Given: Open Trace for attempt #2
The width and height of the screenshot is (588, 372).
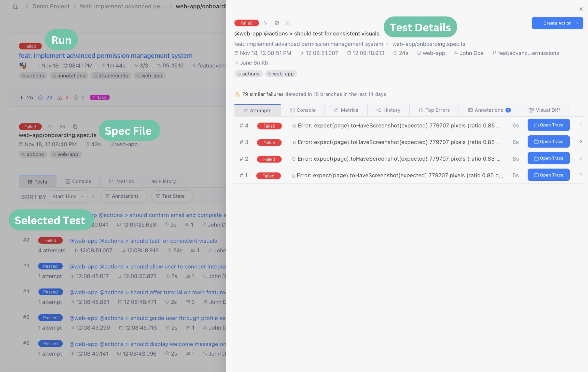Looking at the screenshot, I should pos(548,158).
